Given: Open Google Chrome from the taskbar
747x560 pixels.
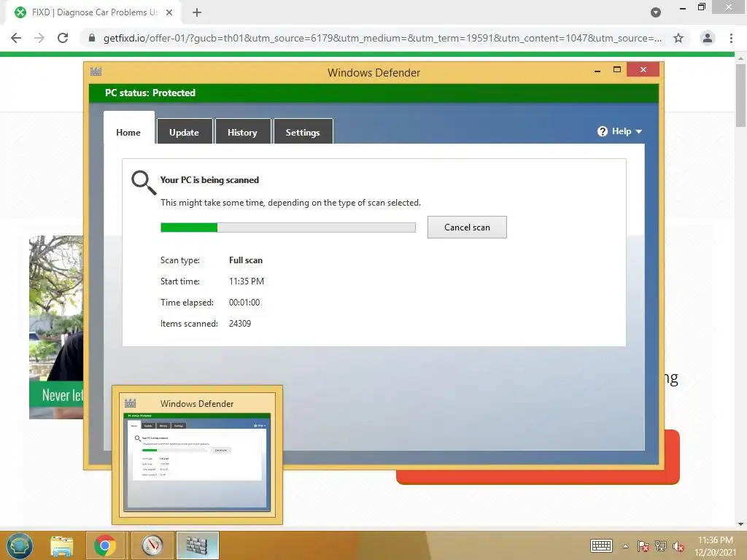Looking at the screenshot, I should point(105,545).
